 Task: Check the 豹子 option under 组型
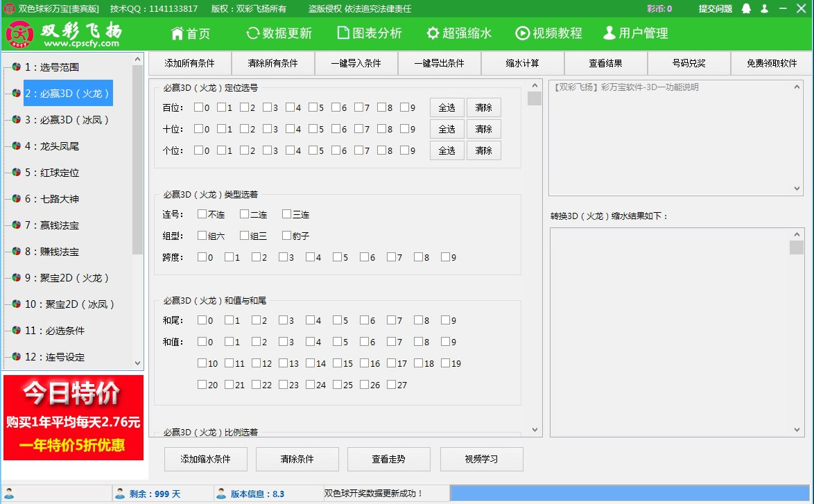point(285,235)
